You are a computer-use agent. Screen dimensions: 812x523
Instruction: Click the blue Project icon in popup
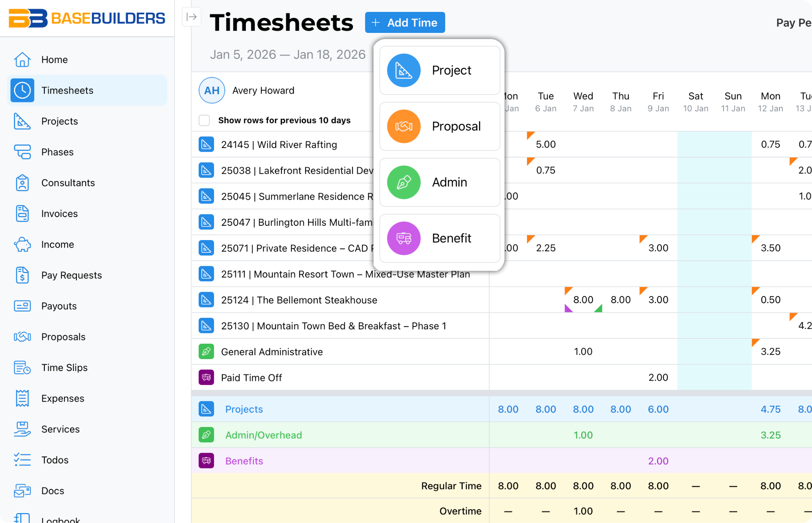404,71
